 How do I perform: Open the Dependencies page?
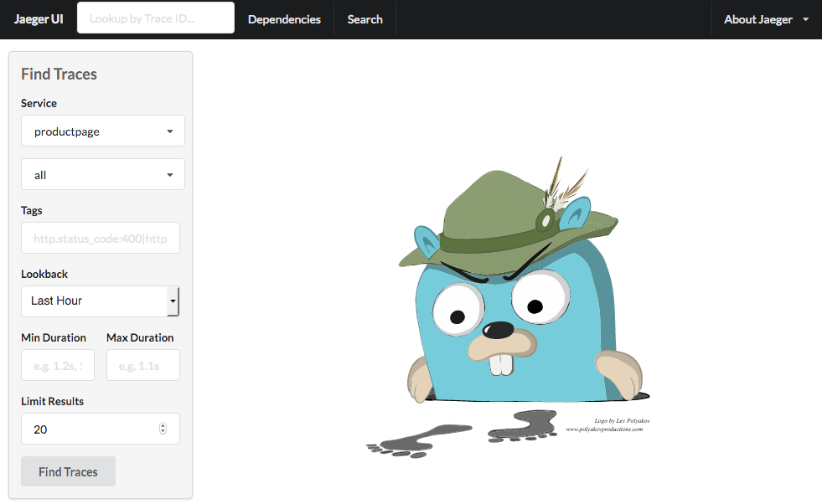pyautogui.click(x=284, y=19)
